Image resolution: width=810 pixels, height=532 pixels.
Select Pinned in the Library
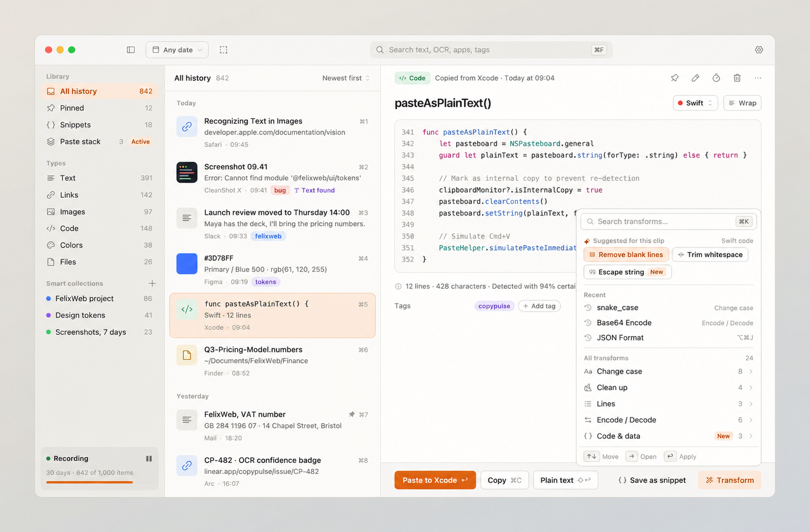click(99, 108)
